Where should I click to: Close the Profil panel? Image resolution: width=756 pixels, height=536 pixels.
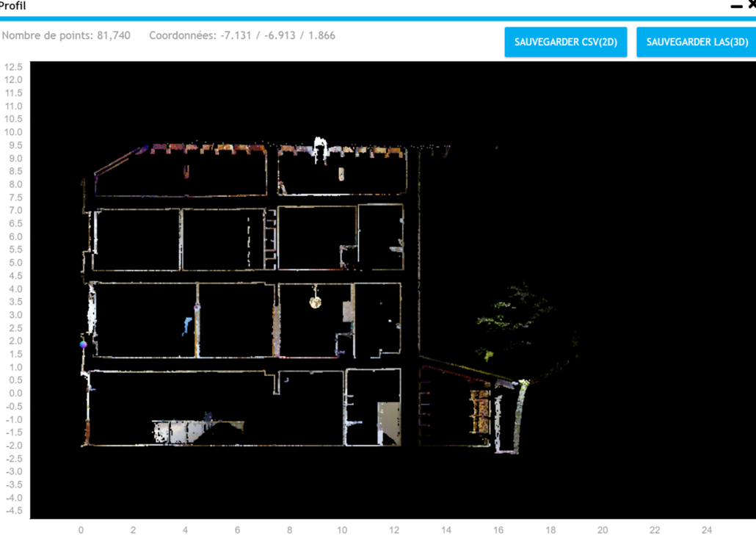752,5
